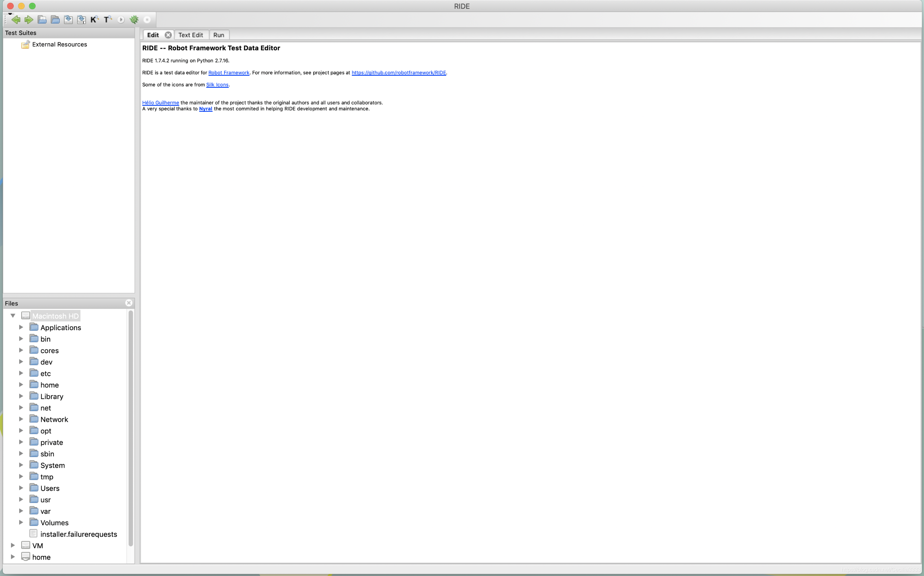Expand the tmp folder
The height and width of the screenshot is (576, 924).
coord(21,477)
